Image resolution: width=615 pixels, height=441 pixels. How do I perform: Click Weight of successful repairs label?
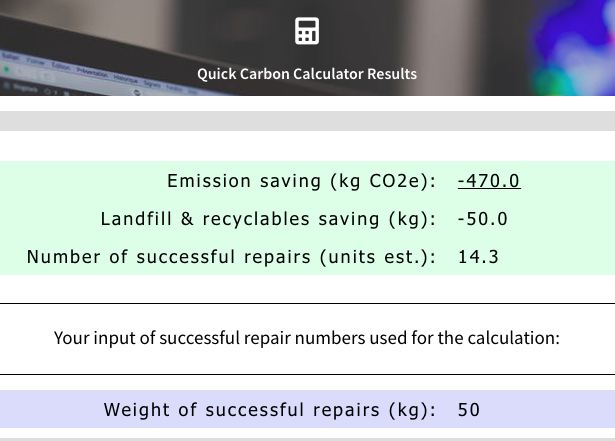270,410
